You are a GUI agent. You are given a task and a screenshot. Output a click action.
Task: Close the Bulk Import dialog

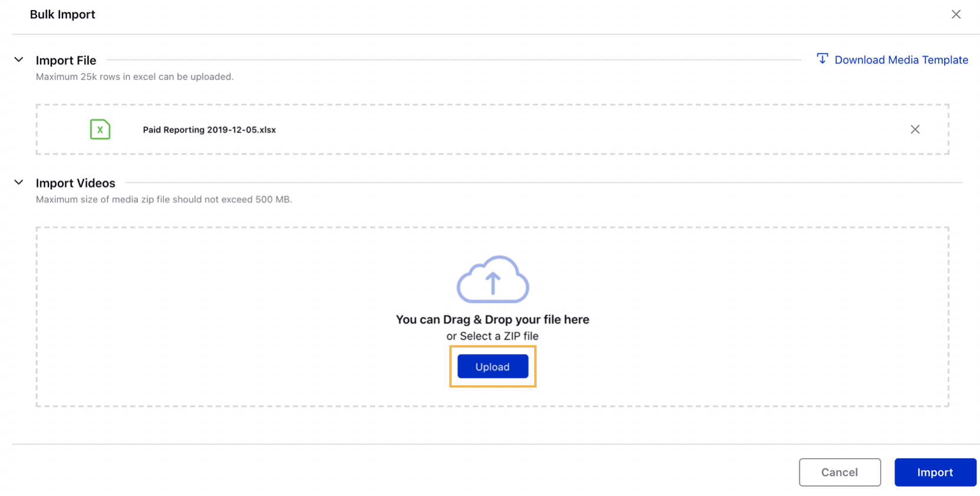pyautogui.click(x=956, y=14)
